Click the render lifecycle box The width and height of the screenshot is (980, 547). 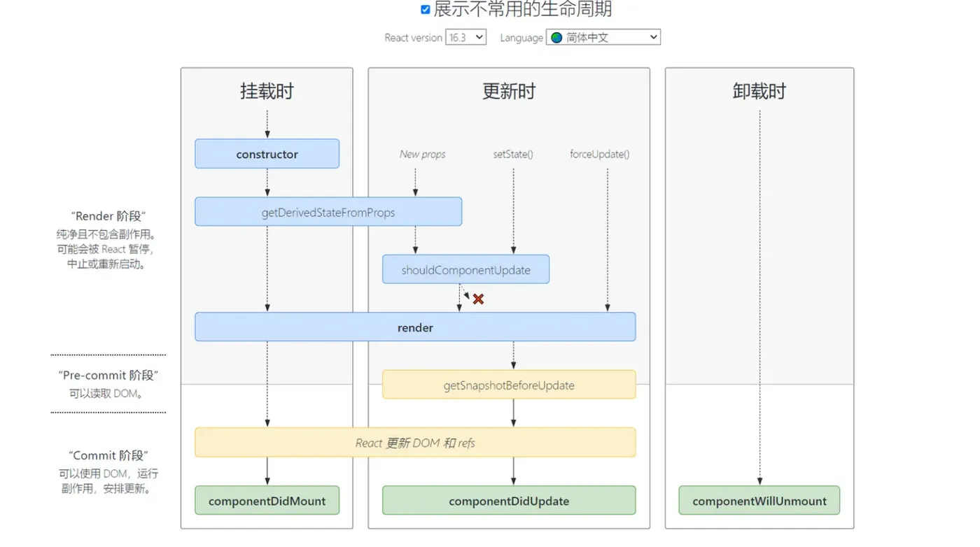[x=415, y=327]
